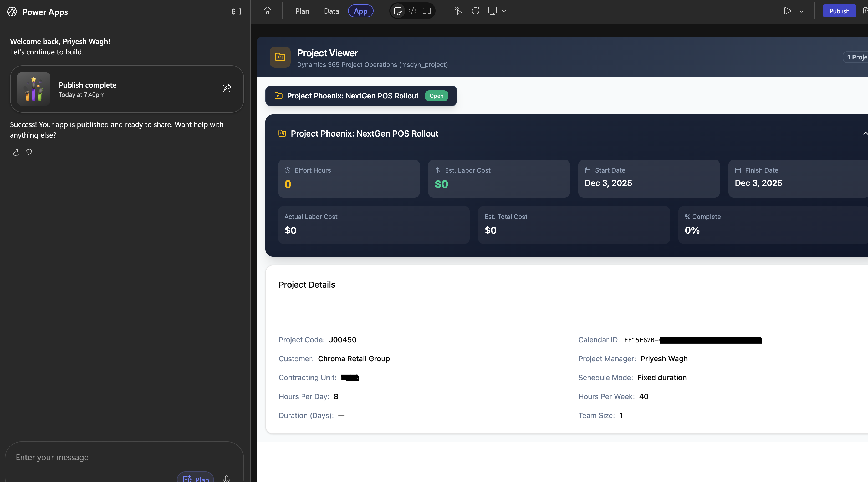The image size is (868, 482).
Task: Click the Publish complete celebration thumbnail
Action: tap(34, 89)
